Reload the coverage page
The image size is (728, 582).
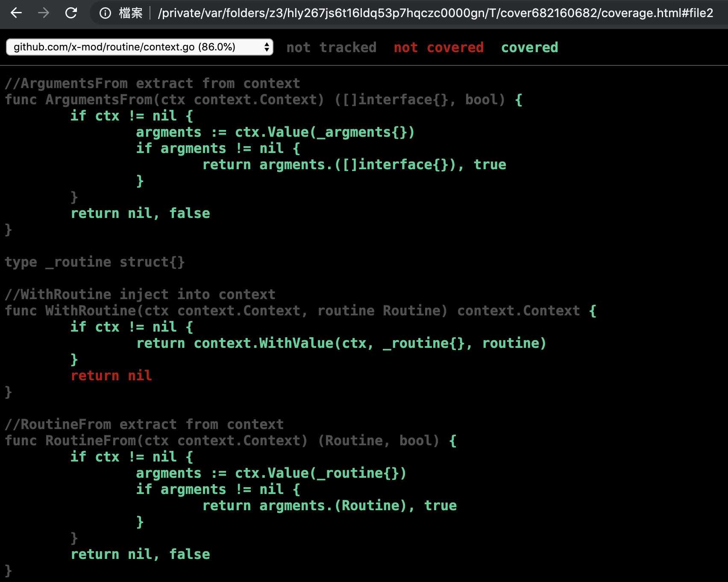click(x=71, y=13)
